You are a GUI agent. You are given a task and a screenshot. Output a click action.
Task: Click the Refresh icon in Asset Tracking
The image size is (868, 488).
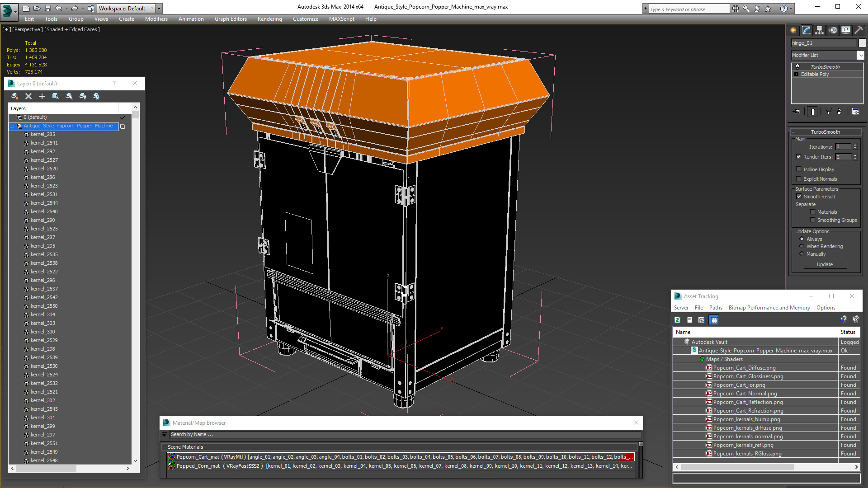pos(677,320)
